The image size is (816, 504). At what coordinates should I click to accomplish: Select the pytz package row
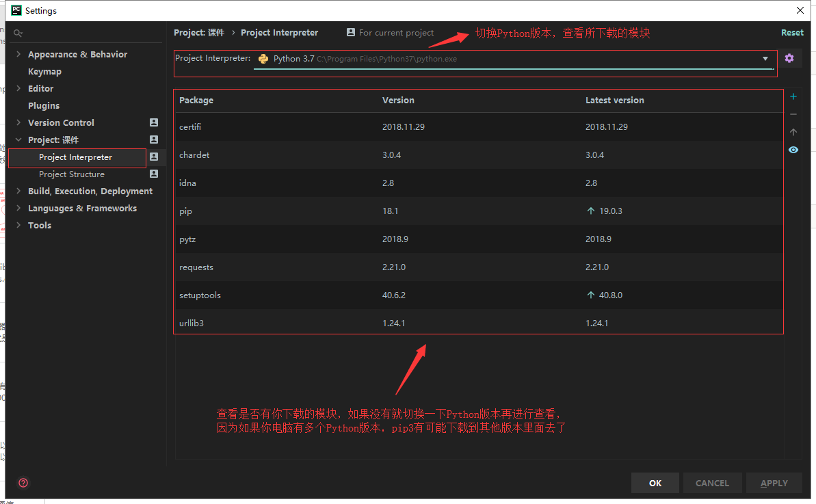point(479,239)
